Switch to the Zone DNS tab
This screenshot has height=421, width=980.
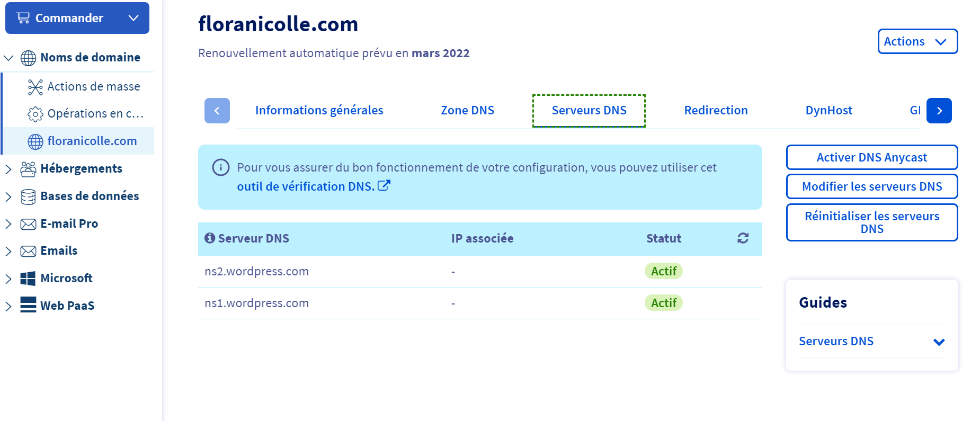pyautogui.click(x=467, y=111)
